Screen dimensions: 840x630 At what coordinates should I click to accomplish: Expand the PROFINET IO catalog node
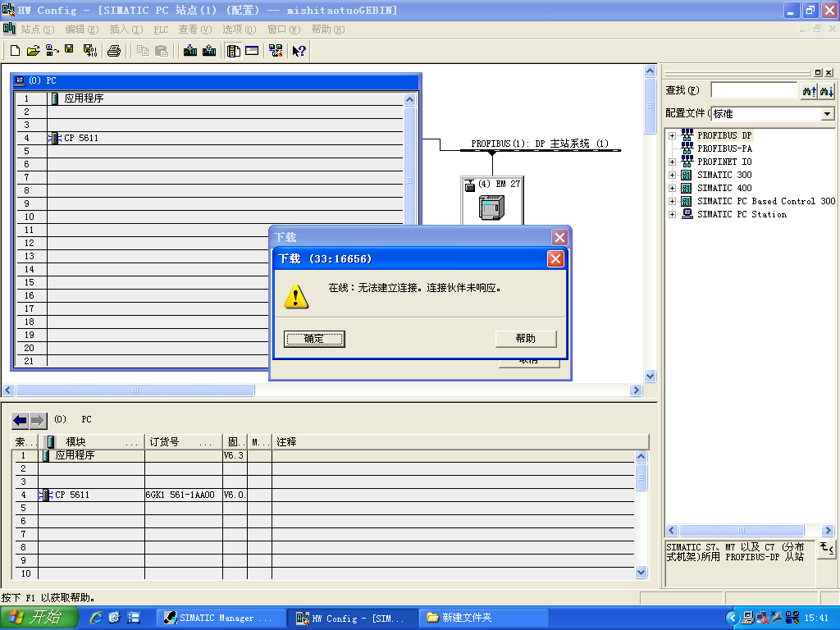click(673, 162)
